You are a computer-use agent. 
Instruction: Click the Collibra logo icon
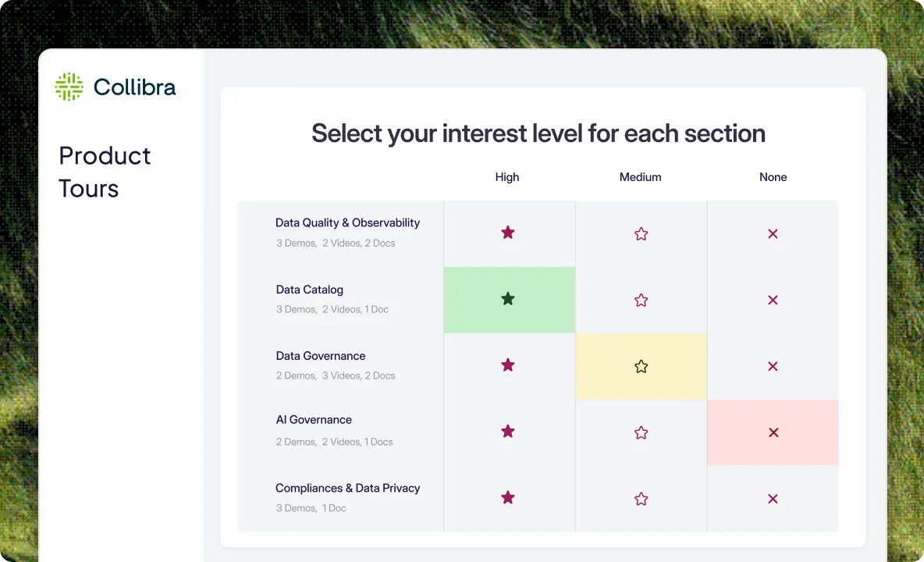(x=69, y=87)
